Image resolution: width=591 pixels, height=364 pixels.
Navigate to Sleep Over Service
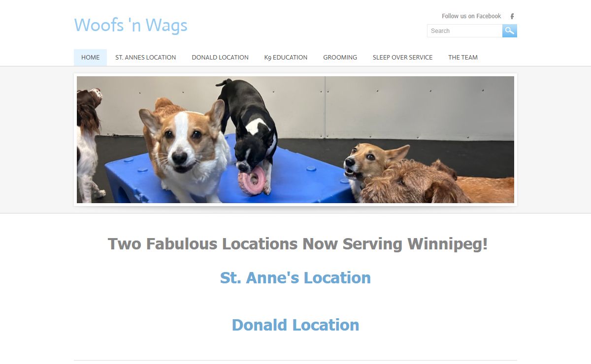coord(402,58)
